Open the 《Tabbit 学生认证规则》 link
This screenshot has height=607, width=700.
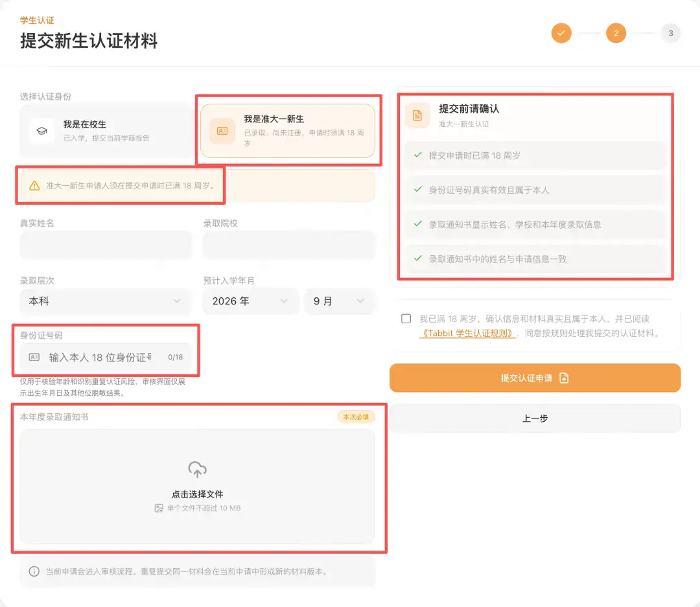tap(467, 334)
